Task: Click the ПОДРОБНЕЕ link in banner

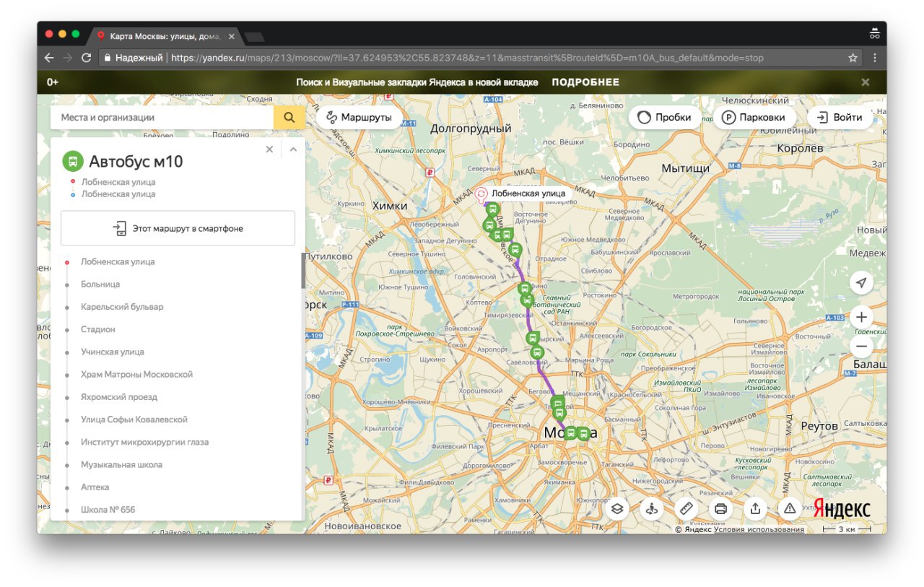Action: tap(585, 82)
